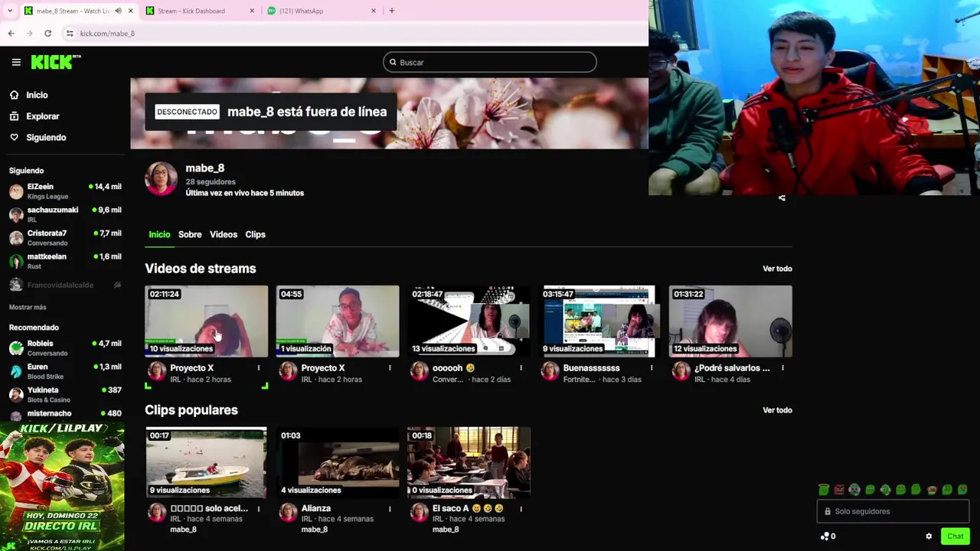Go to Inicio in sidebar
980x551 pixels.
pos(37,95)
